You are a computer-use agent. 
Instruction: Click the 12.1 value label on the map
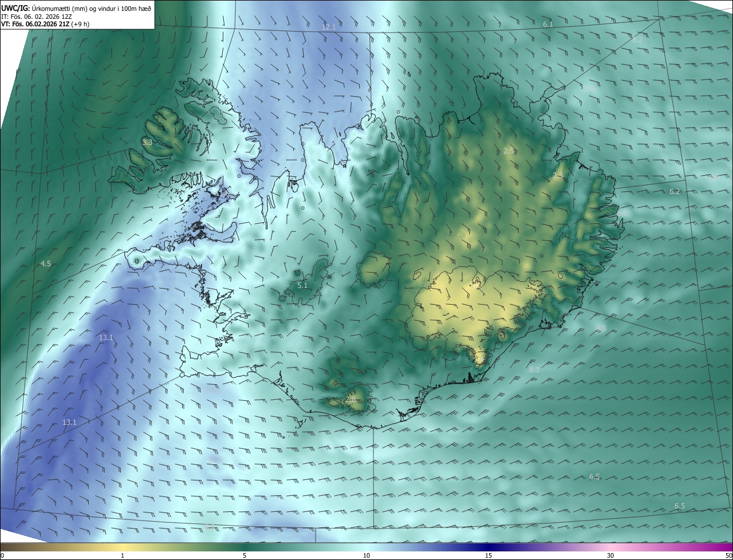pyautogui.click(x=329, y=27)
